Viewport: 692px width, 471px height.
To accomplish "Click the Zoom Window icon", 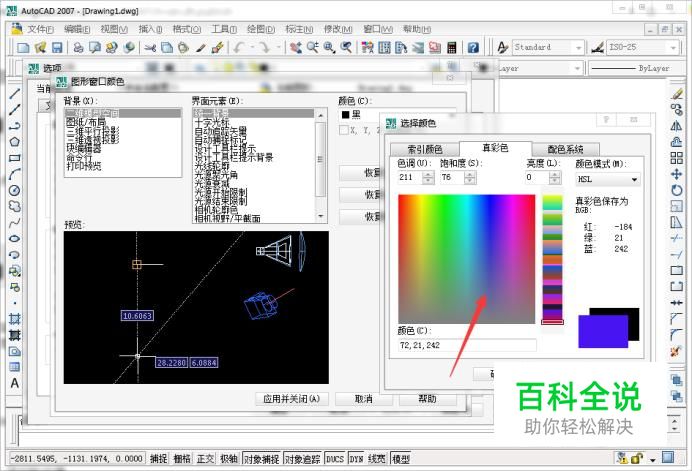I will click(x=329, y=47).
